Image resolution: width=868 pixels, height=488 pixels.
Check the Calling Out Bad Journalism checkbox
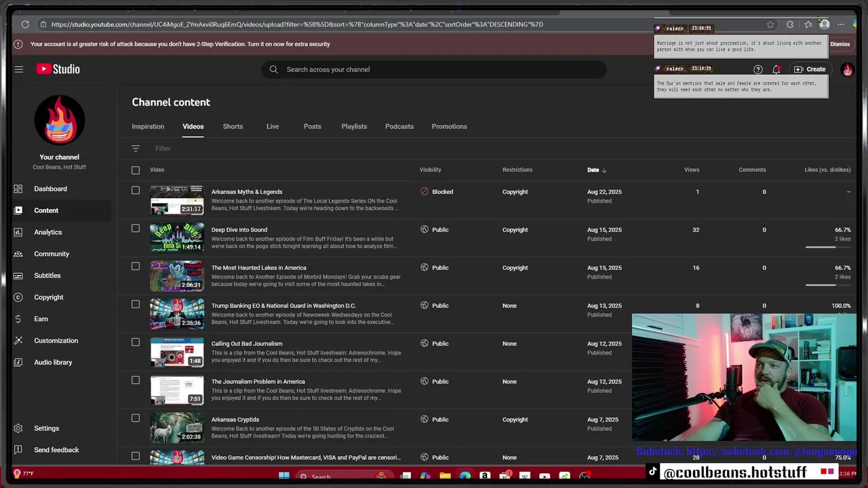point(136,342)
